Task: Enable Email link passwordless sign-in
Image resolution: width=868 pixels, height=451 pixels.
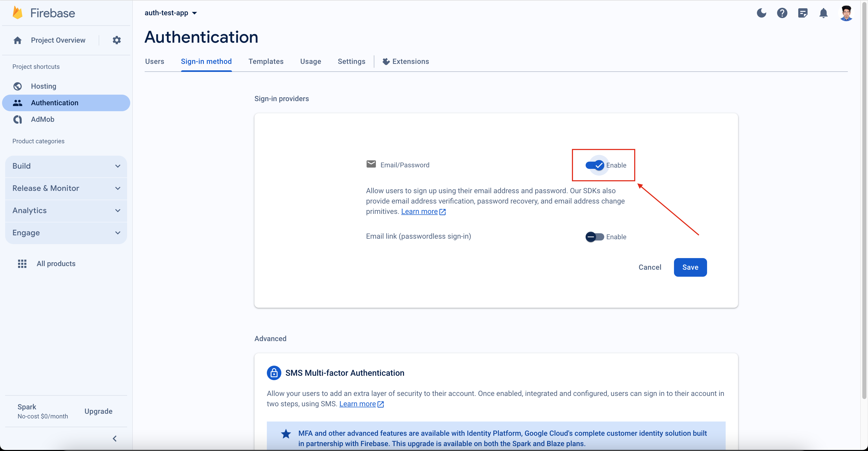Action: click(x=595, y=236)
